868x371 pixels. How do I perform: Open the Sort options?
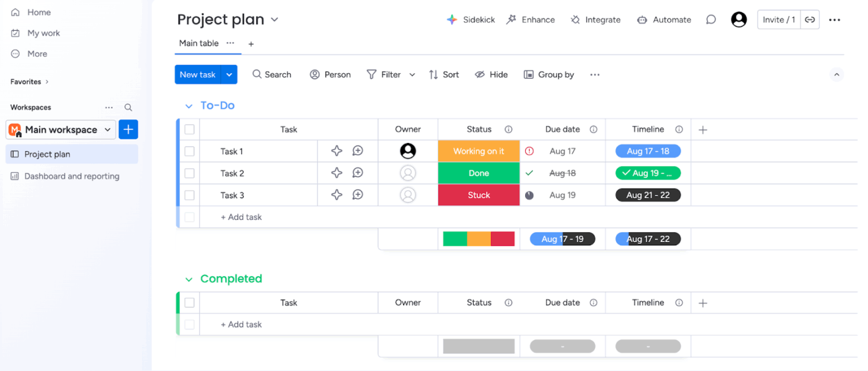444,74
